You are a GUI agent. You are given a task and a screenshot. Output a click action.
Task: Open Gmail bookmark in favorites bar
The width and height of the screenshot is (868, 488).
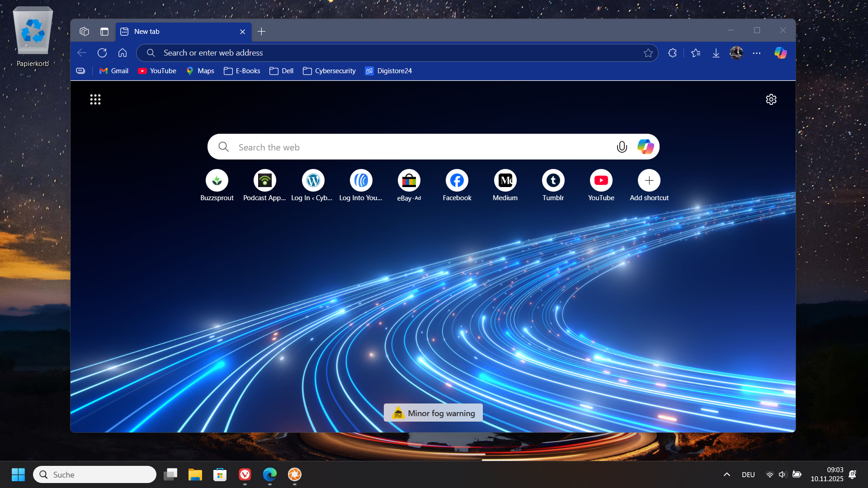pyautogui.click(x=114, y=71)
